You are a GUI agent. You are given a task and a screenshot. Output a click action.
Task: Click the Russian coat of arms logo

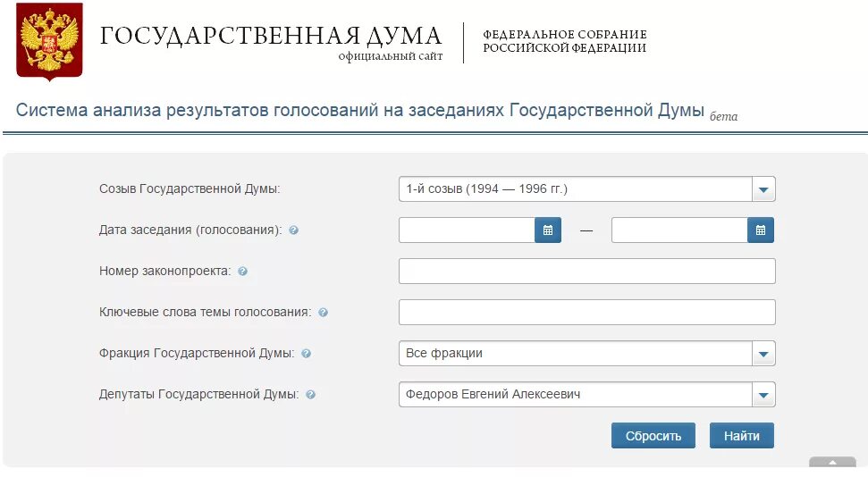tap(49, 42)
